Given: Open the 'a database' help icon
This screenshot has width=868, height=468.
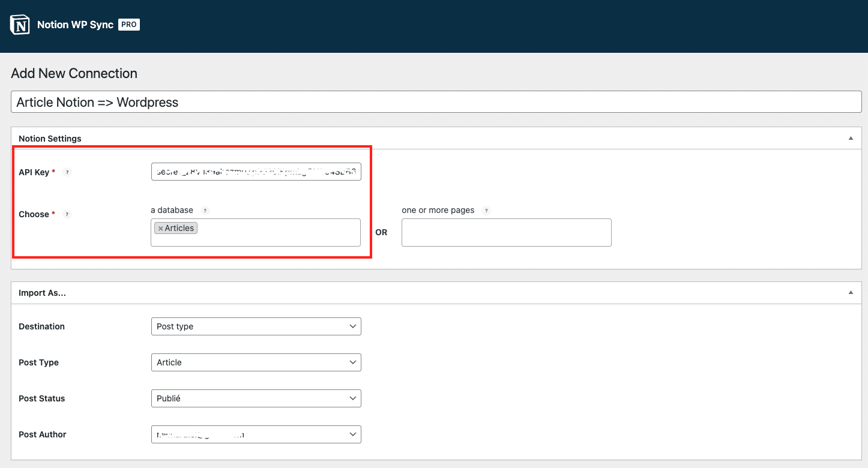Looking at the screenshot, I should click(x=205, y=210).
